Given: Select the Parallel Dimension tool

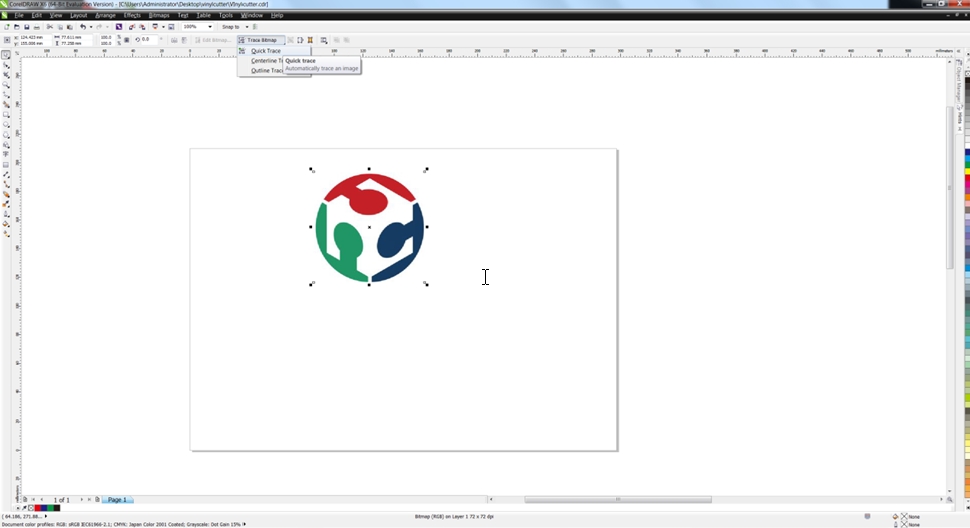Looking at the screenshot, I should click(6, 174).
